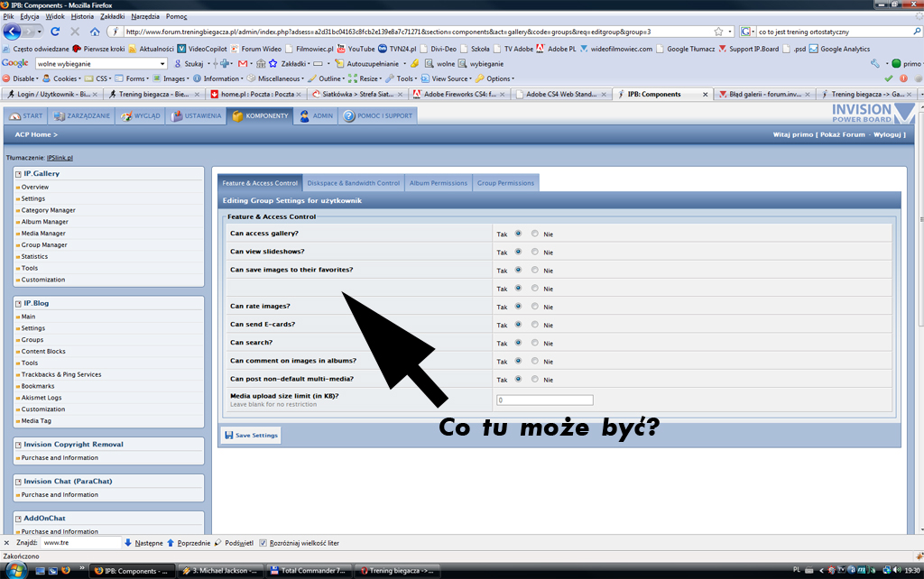Select Nie for Can rate images
Viewport: 924px width, 579px height.
535,306
